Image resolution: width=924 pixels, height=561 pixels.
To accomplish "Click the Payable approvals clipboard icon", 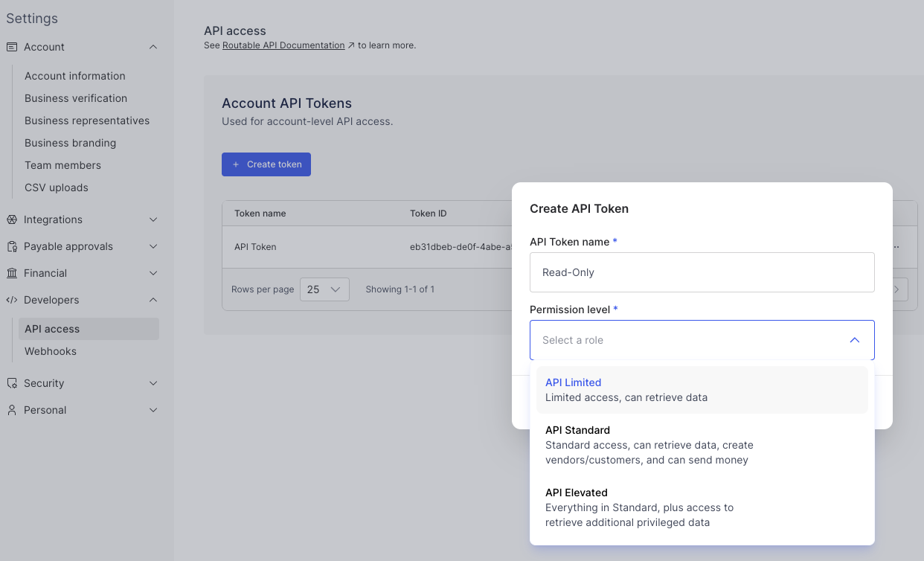I will [x=12, y=246].
